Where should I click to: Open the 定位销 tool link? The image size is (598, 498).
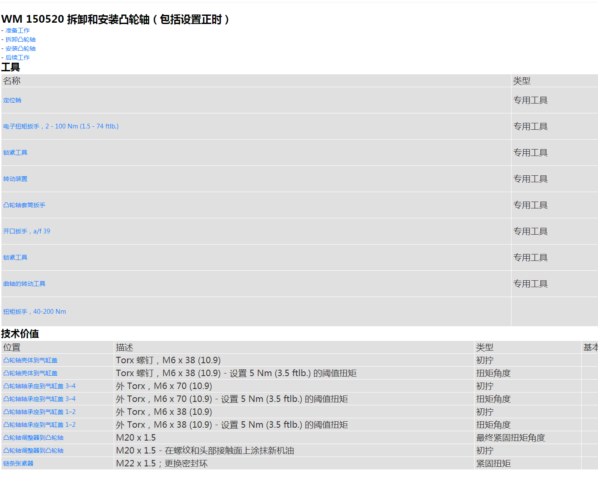(12, 101)
